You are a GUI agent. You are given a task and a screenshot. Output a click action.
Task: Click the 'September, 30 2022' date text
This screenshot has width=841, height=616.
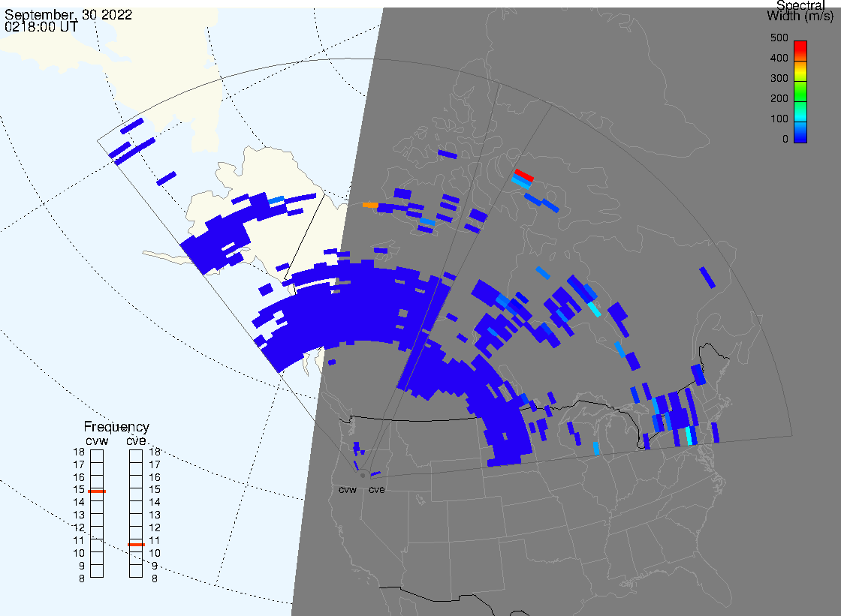click(68, 15)
